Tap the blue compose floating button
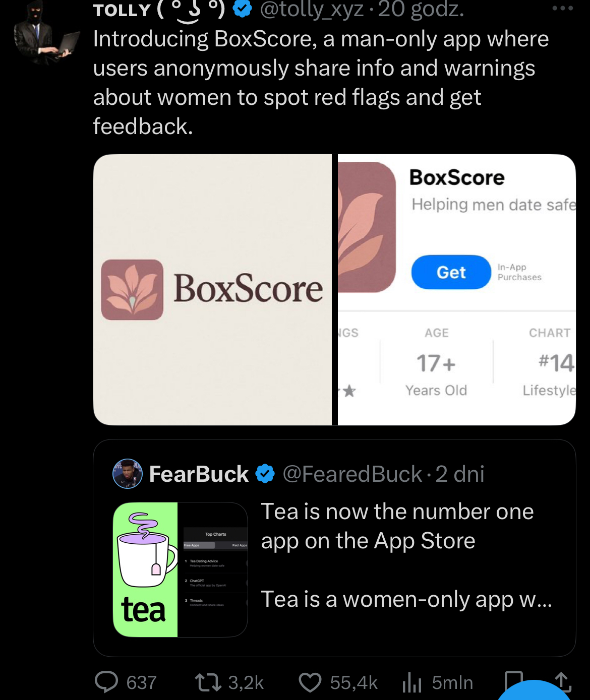Image resolution: width=590 pixels, height=700 pixels. click(535, 691)
